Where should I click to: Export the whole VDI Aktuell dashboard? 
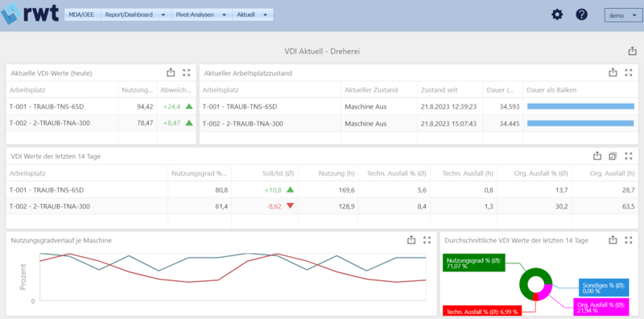coord(632,52)
